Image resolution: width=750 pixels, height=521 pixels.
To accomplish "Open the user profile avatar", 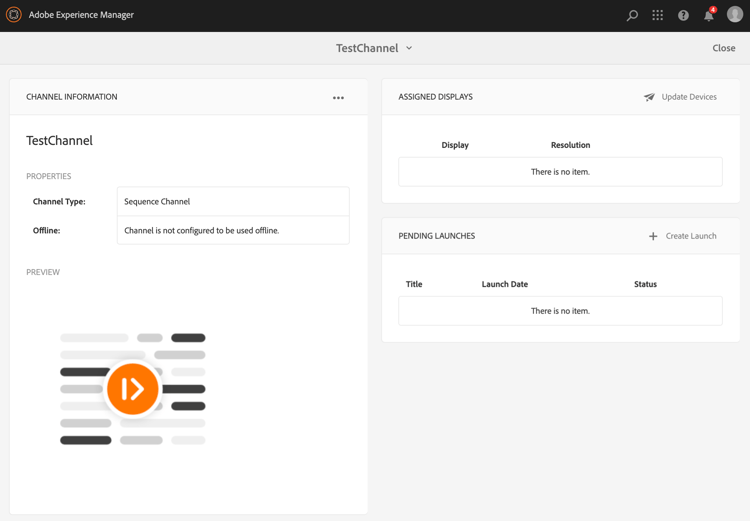I will 735,14.
